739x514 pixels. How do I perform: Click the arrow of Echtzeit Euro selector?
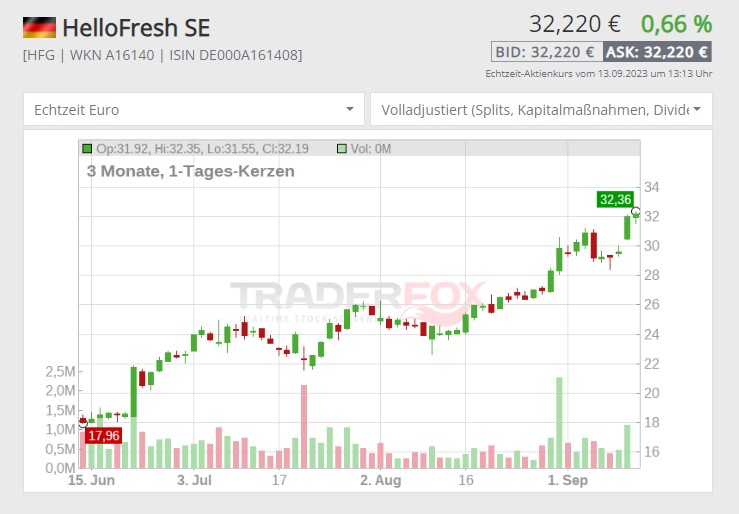coord(349,110)
